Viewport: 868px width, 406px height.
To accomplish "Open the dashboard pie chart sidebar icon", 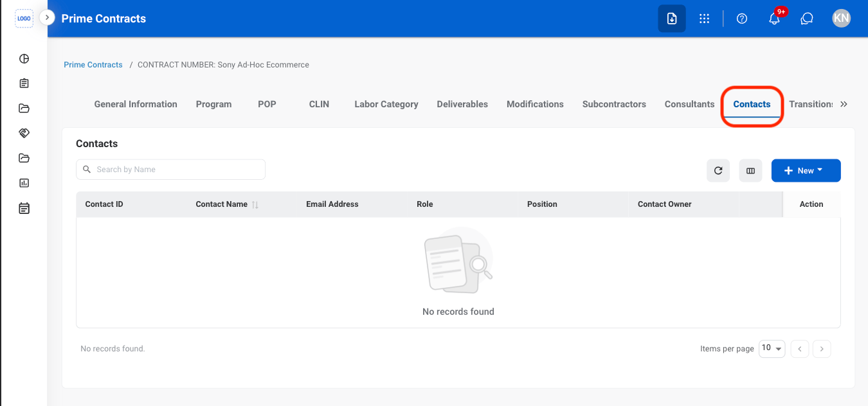I will pos(24,59).
